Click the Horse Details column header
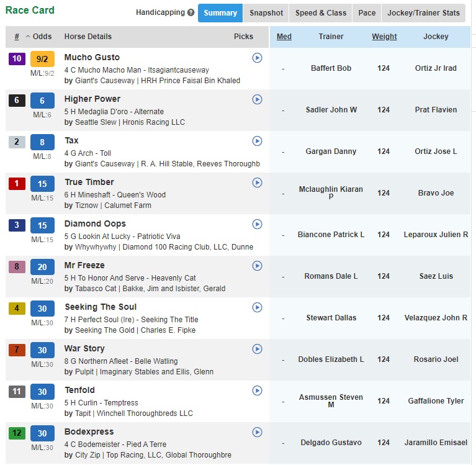476x465 pixels. (88, 37)
